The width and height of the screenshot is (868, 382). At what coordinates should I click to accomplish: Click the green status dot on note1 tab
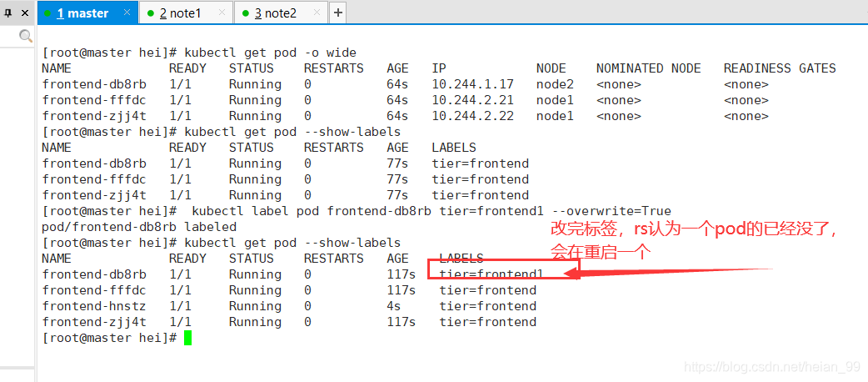(x=150, y=13)
